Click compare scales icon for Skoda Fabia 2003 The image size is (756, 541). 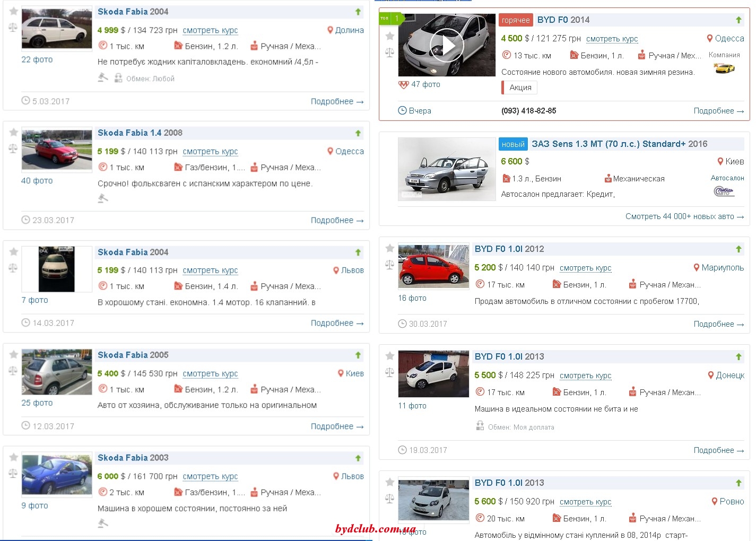point(13,473)
